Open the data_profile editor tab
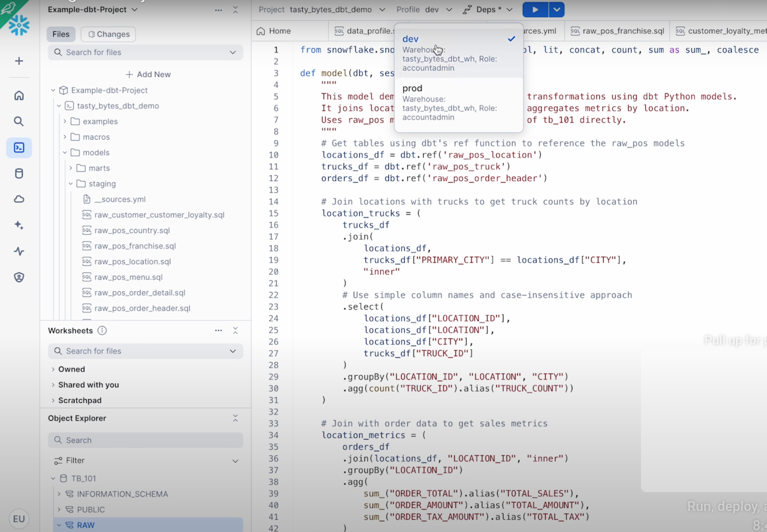Screen dimensions: 767x532 pos(364,31)
